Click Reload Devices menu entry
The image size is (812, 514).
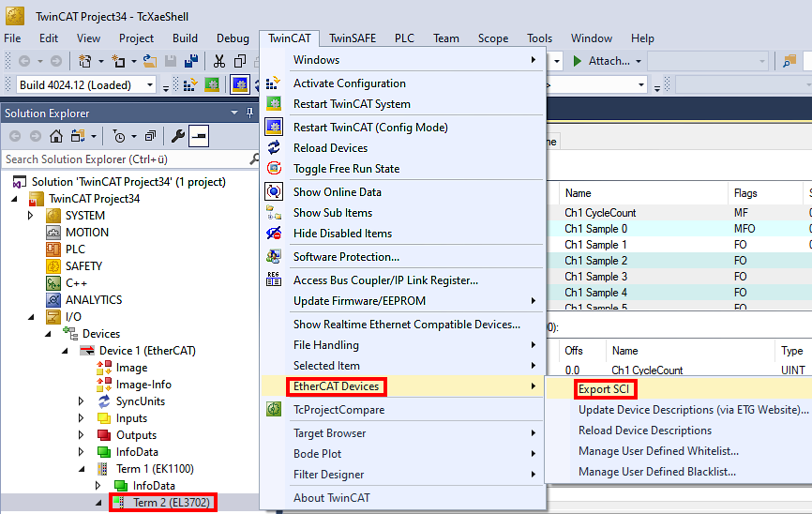330,148
